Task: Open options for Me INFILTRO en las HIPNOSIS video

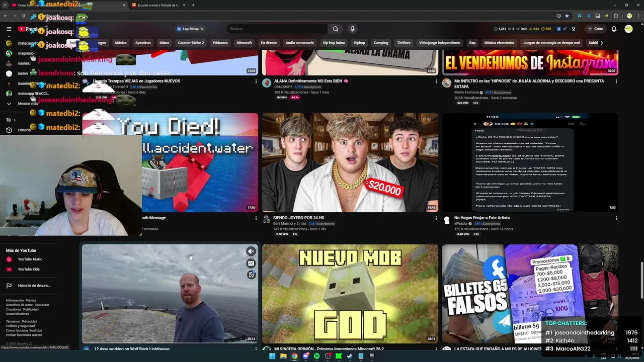Action: coord(616,81)
